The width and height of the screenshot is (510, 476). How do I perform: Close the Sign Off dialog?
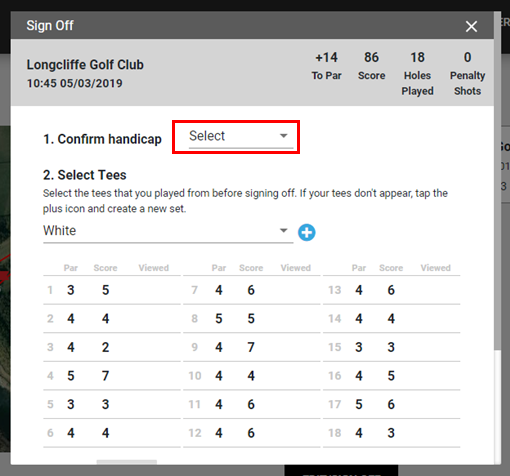tap(471, 26)
